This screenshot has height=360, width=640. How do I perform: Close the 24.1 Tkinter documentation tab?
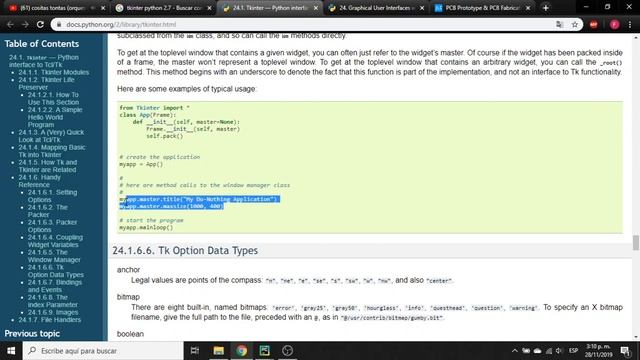point(316,8)
